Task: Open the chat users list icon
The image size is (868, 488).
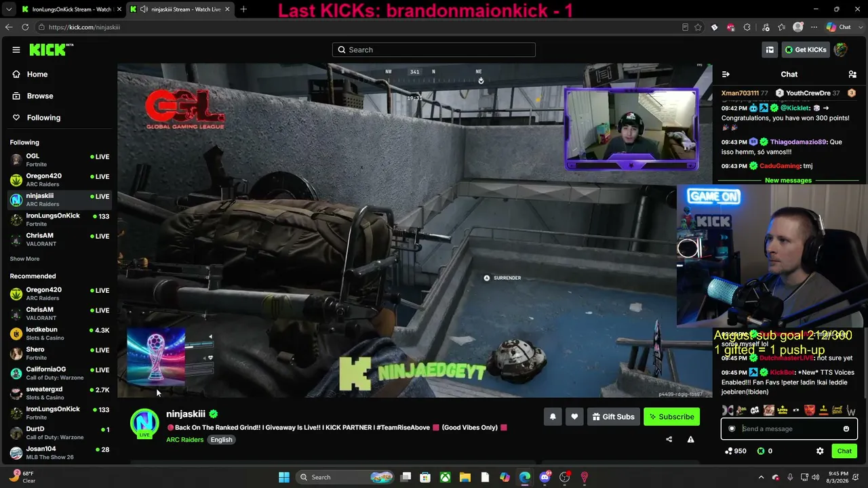Action: (852, 74)
